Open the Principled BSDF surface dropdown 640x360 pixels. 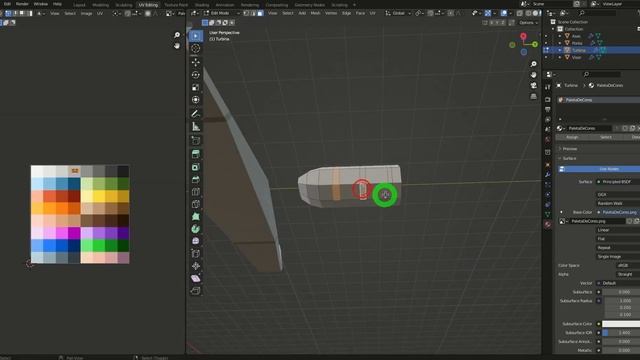(618, 182)
